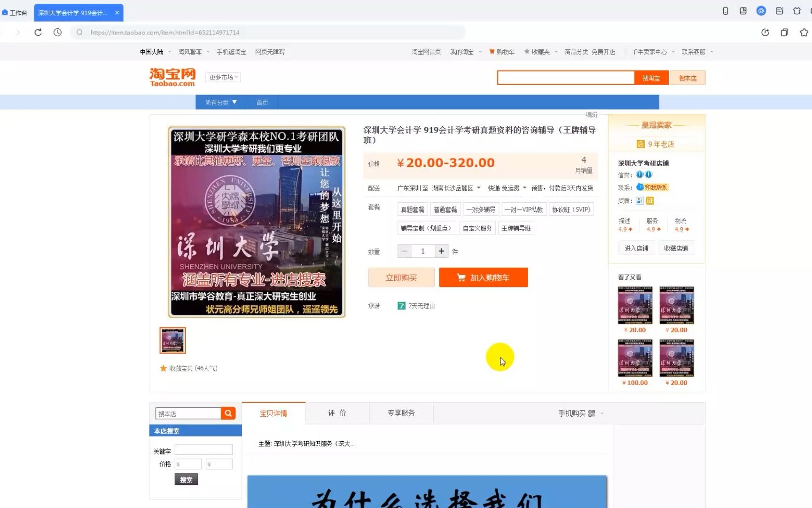Reload the page with the refresh icon
This screenshot has width=812, height=508.
[x=38, y=32]
